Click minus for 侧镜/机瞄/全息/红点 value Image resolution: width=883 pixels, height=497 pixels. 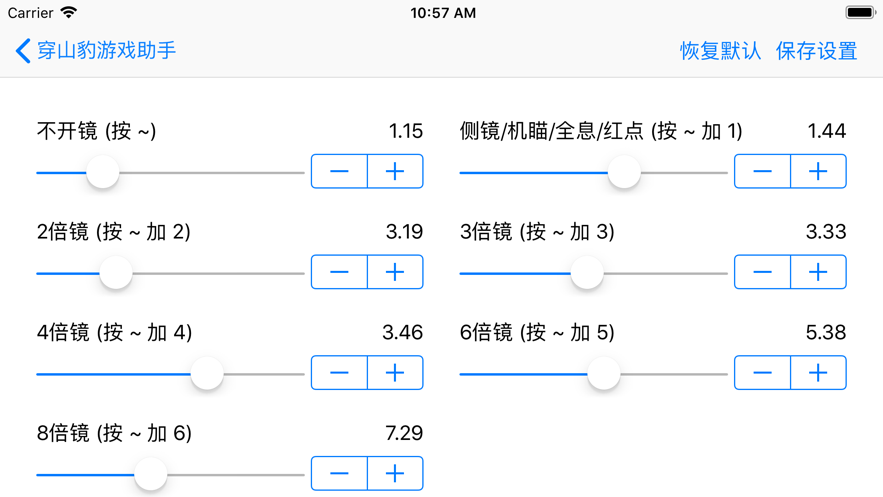[762, 172]
